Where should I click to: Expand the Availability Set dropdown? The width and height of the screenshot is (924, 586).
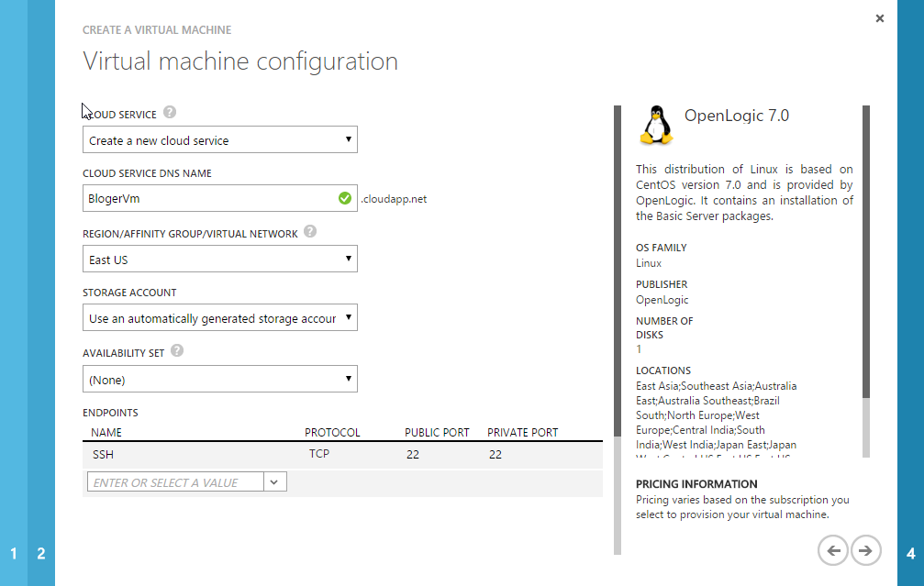click(219, 379)
